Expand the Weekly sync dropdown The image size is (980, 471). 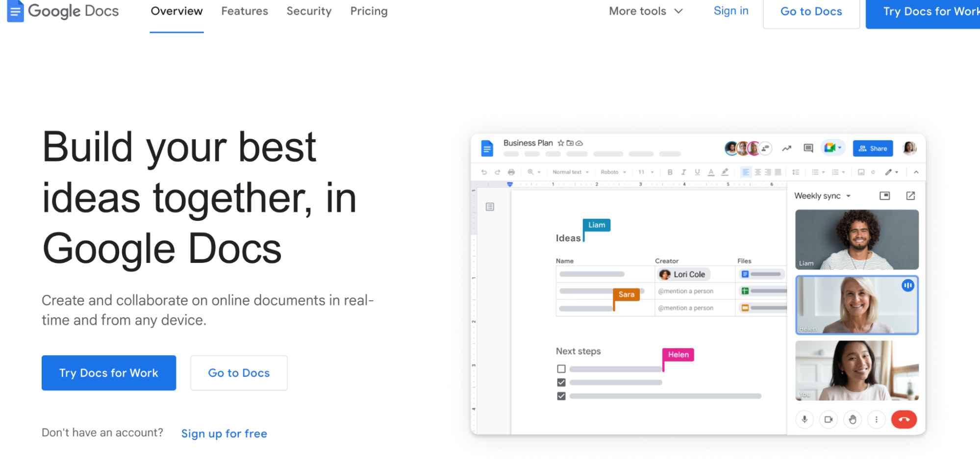(822, 196)
